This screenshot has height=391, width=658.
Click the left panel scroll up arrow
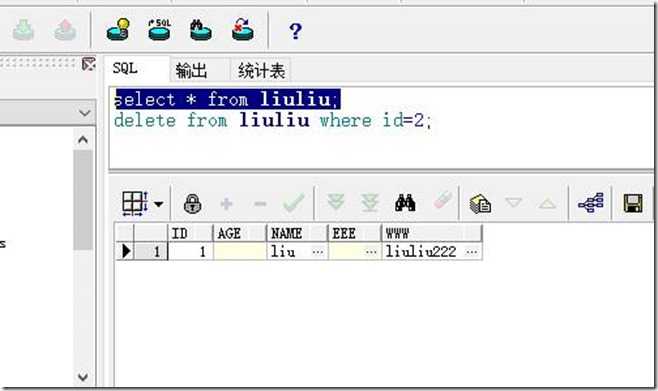[x=83, y=139]
